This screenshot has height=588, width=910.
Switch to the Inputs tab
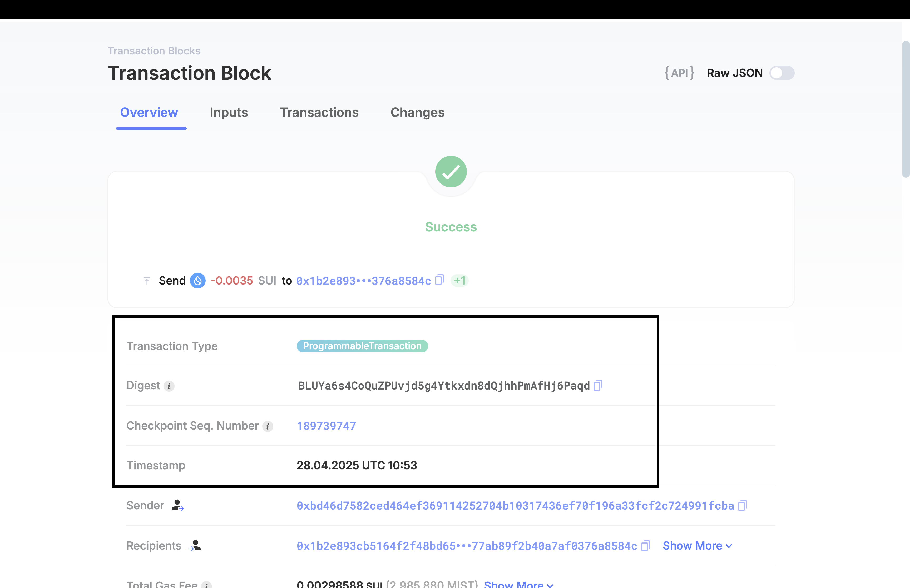(x=228, y=113)
